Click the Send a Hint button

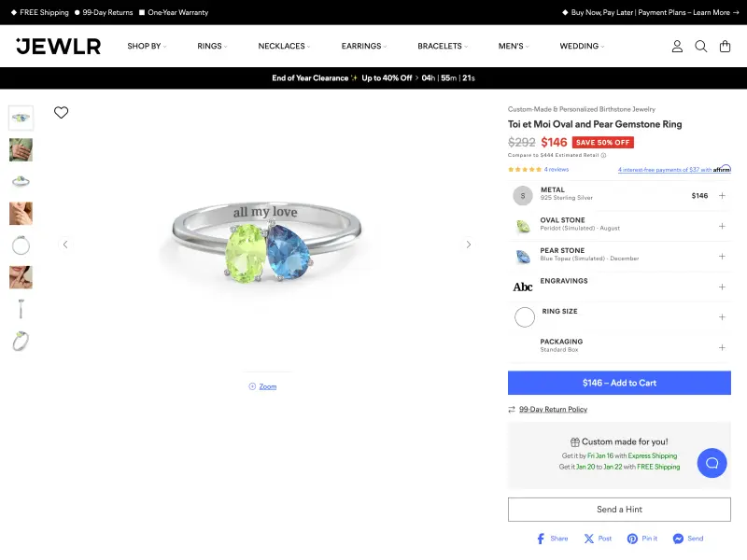[619, 510]
